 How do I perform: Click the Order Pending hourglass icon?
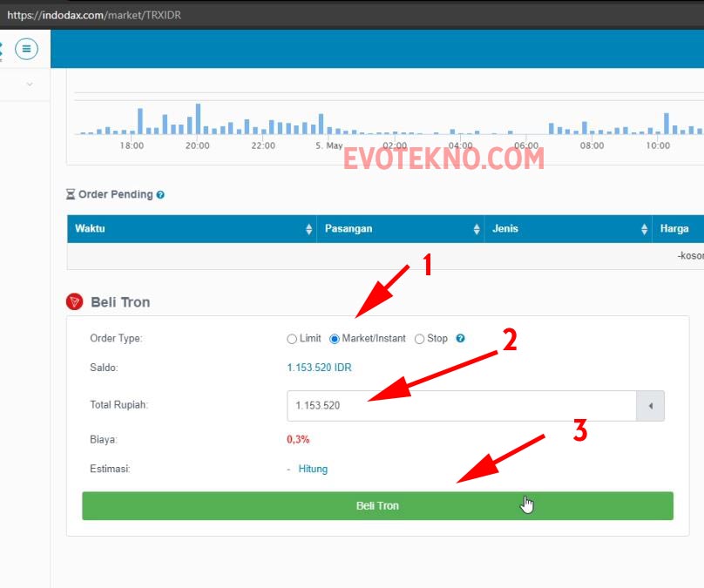pos(71,194)
